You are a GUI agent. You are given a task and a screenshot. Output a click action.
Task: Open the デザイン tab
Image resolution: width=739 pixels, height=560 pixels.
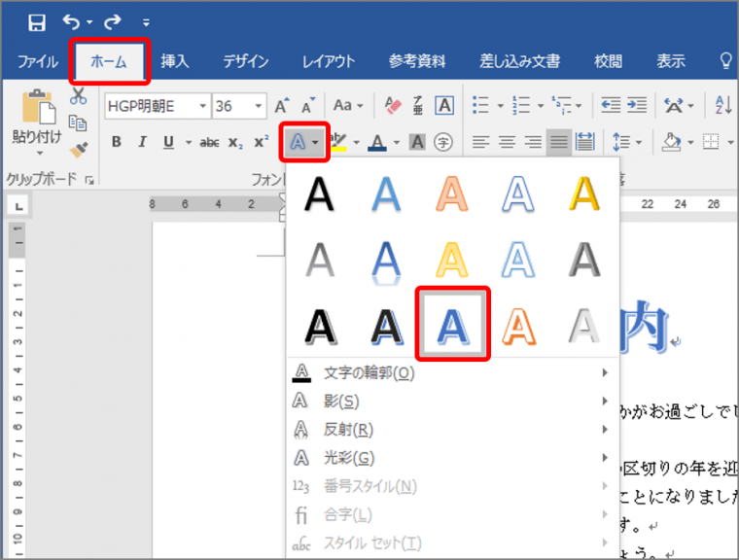point(246,61)
